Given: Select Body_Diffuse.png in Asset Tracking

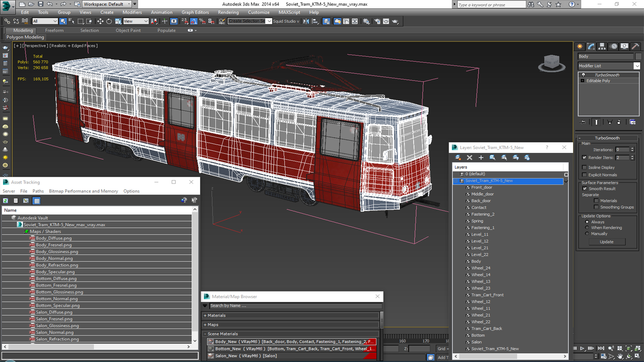Looking at the screenshot, I should tap(54, 238).
